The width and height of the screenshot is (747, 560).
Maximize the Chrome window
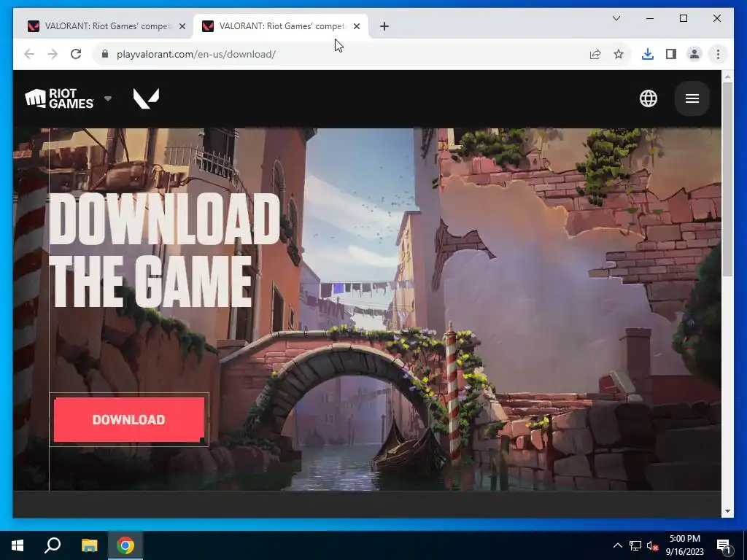[683, 18]
